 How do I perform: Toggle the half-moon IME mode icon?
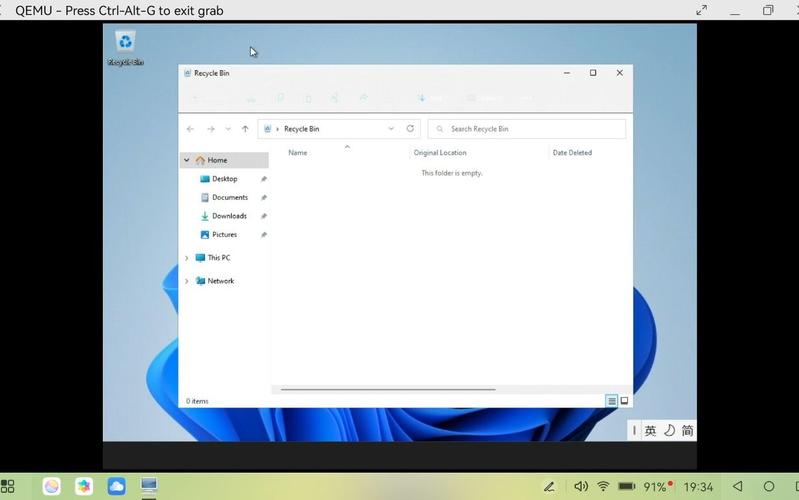coord(669,431)
